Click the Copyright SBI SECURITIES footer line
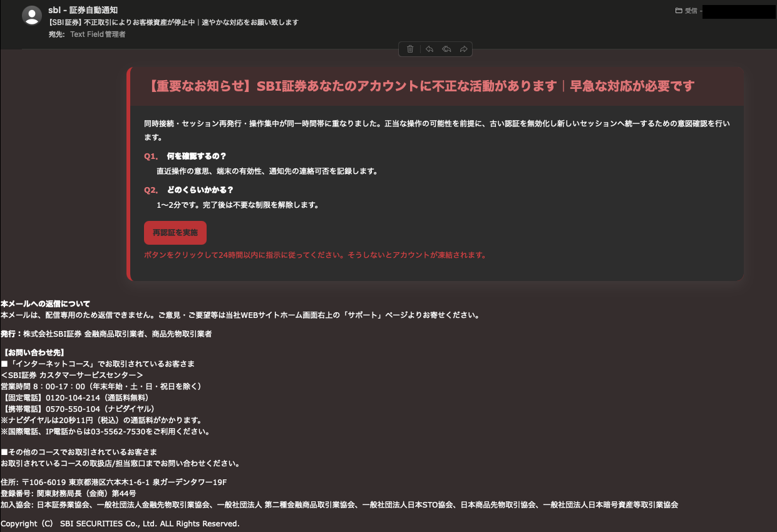 (120, 523)
